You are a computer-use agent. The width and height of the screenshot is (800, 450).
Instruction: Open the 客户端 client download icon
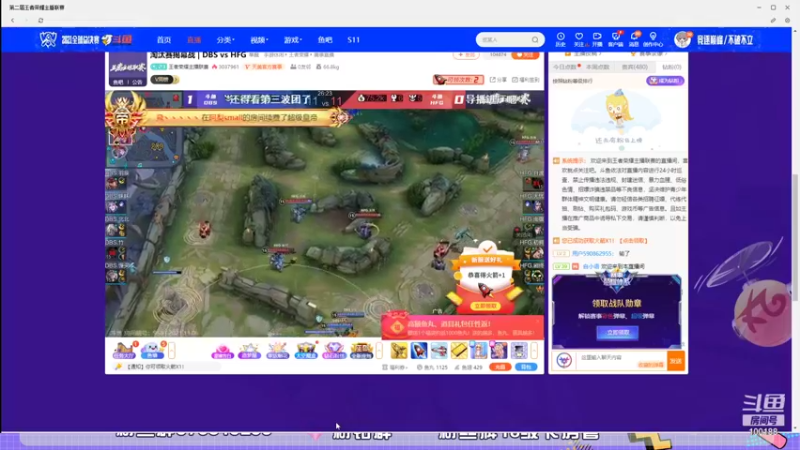616,39
